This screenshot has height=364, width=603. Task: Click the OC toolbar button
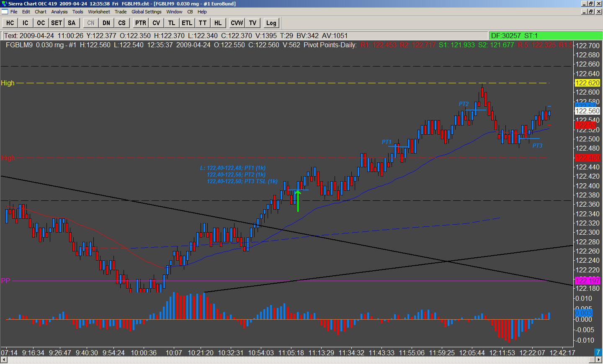[41, 23]
